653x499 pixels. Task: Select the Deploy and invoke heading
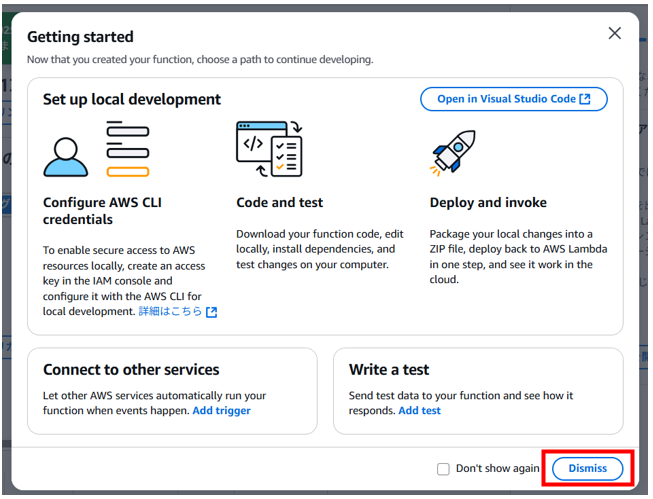coord(488,203)
